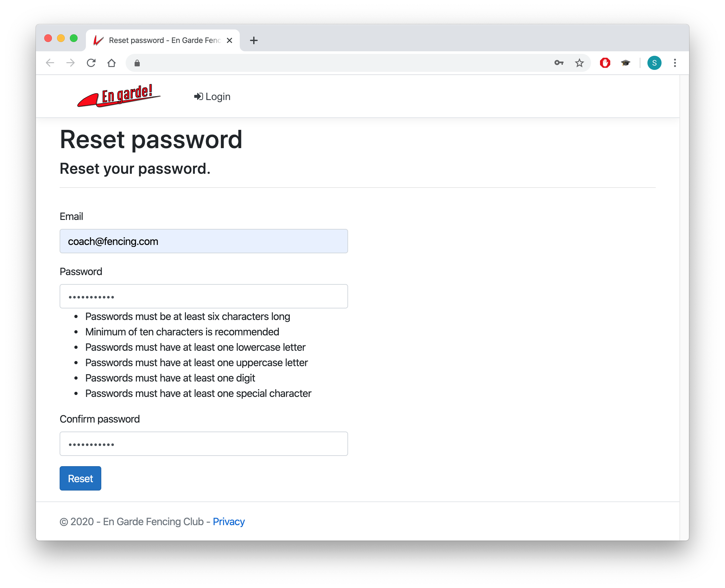Focus the Email input field
The height and width of the screenshot is (588, 725).
click(x=204, y=241)
